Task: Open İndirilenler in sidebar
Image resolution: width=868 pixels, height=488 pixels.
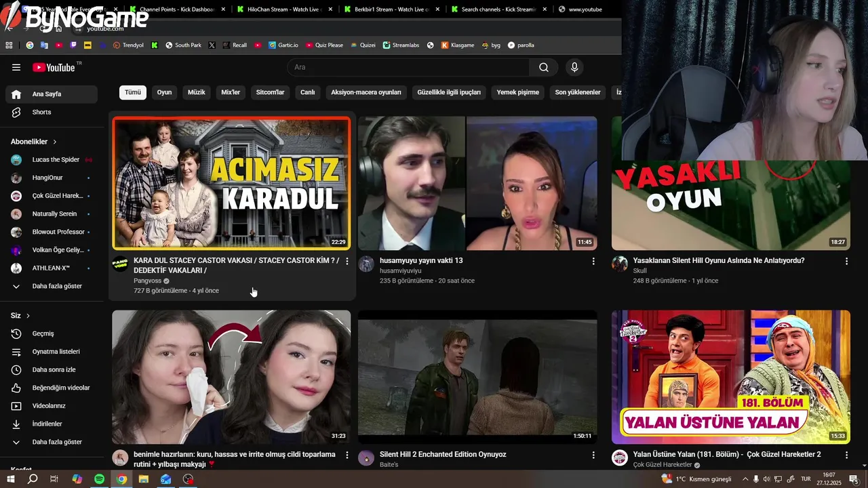Action: pos(52,424)
